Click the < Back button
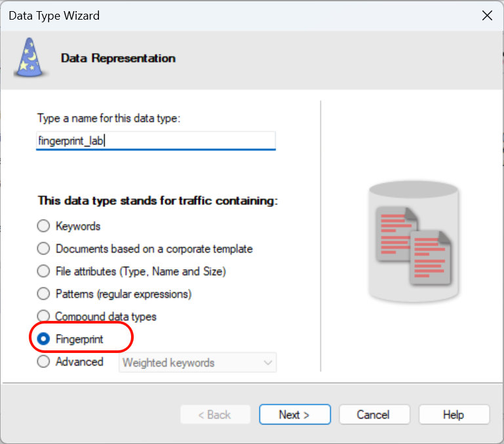Image resolution: width=504 pixels, height=444 pixels. pyautogui.click(x=216, y=415)
